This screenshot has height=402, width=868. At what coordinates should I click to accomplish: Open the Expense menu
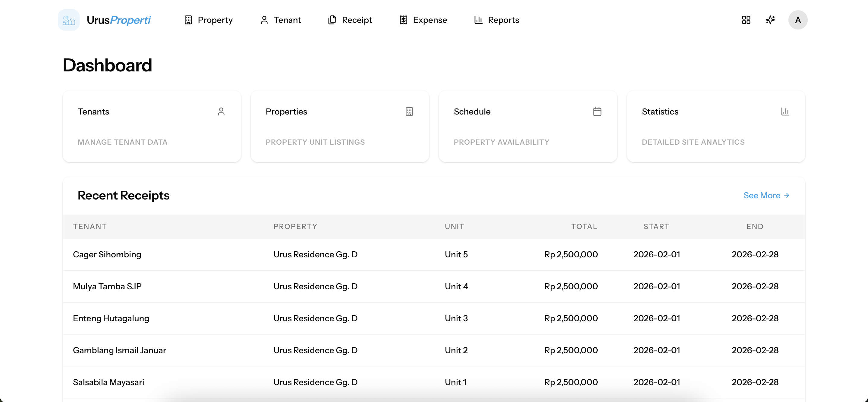pyautogui.click(x=423, y=20)
